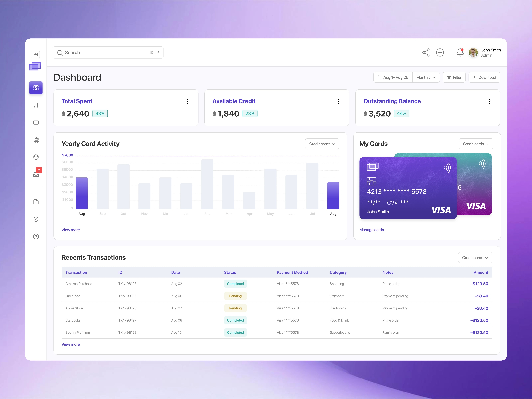Expand the sidebar with the arrow icon

[36, 55]
